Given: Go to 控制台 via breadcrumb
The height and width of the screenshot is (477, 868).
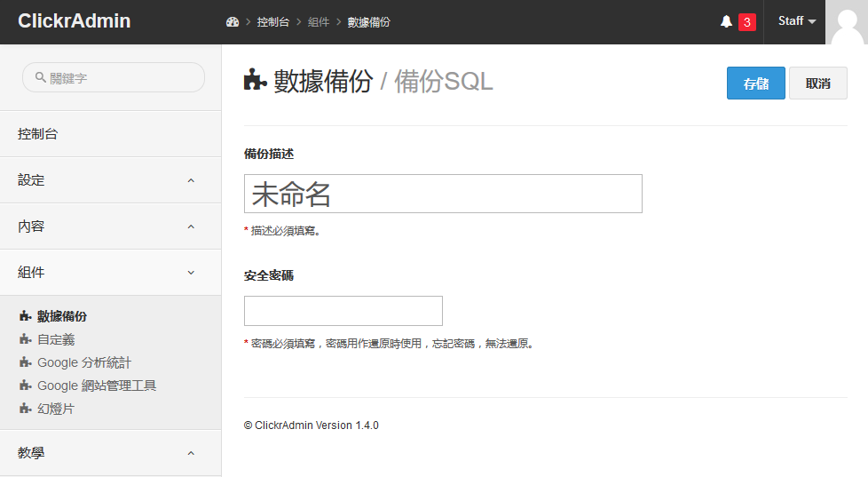Looking at the screenshot, I should tap(272, 22).
